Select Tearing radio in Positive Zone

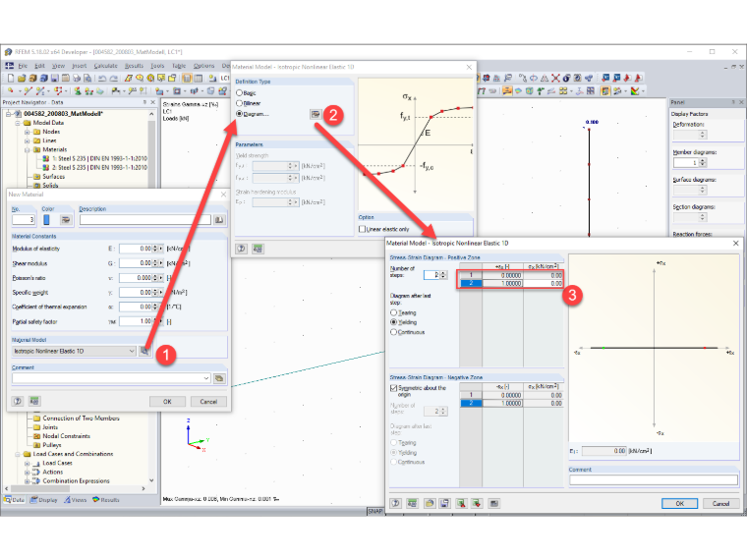(393, 312)
